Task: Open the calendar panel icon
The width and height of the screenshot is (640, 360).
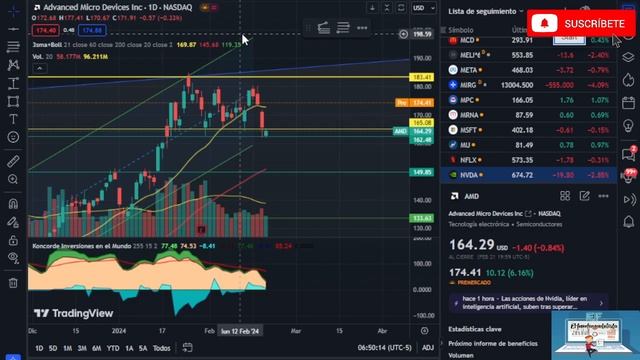Action: pyautogui.click(x=628, y=102)
